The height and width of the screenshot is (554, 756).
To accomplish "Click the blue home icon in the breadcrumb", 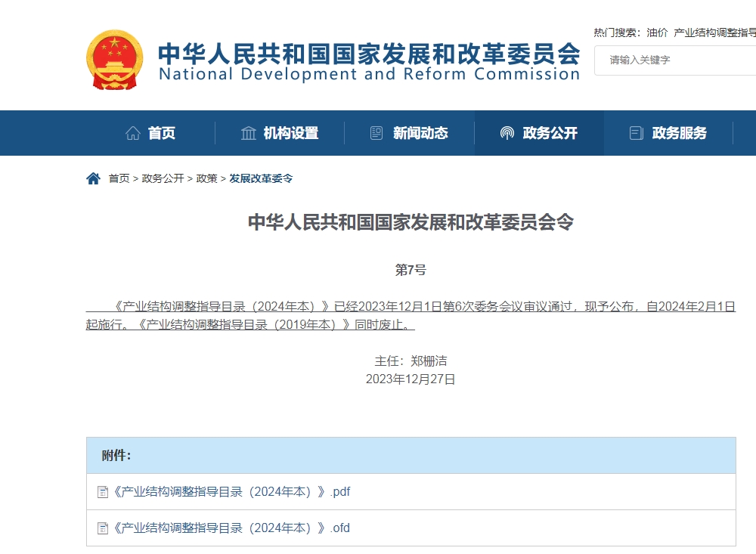I will 93,178.
